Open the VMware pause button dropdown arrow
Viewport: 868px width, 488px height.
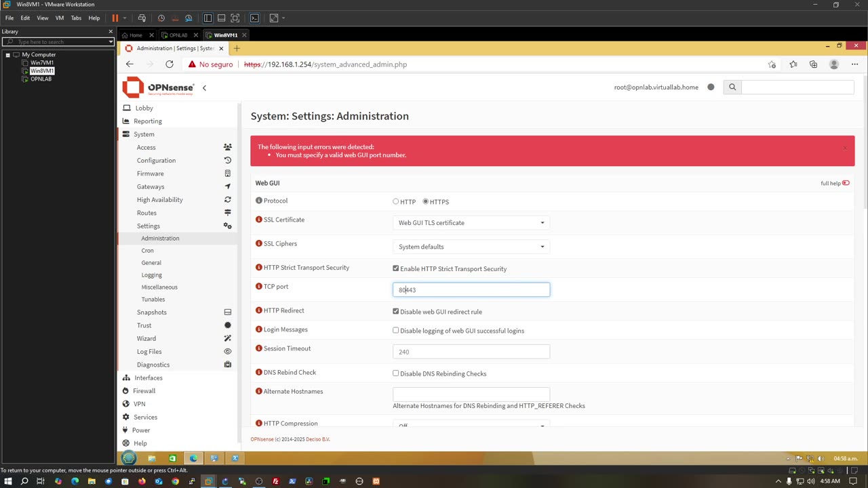click(124, 18)
